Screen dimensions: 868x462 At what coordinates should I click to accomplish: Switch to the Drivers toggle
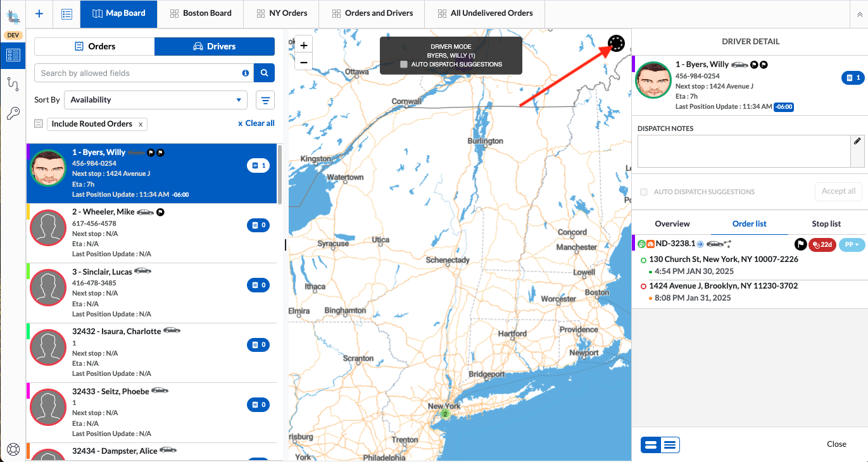pyautogui.click(x=215, y=46)
